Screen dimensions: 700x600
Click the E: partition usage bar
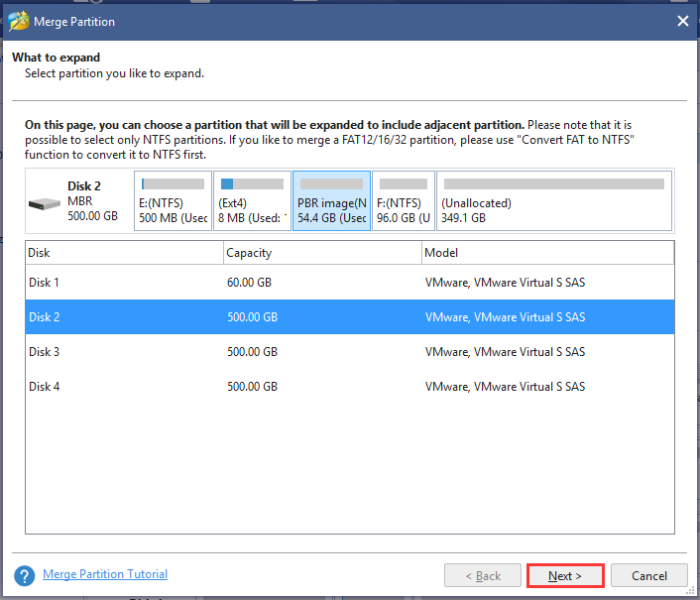tap(174, 183)
